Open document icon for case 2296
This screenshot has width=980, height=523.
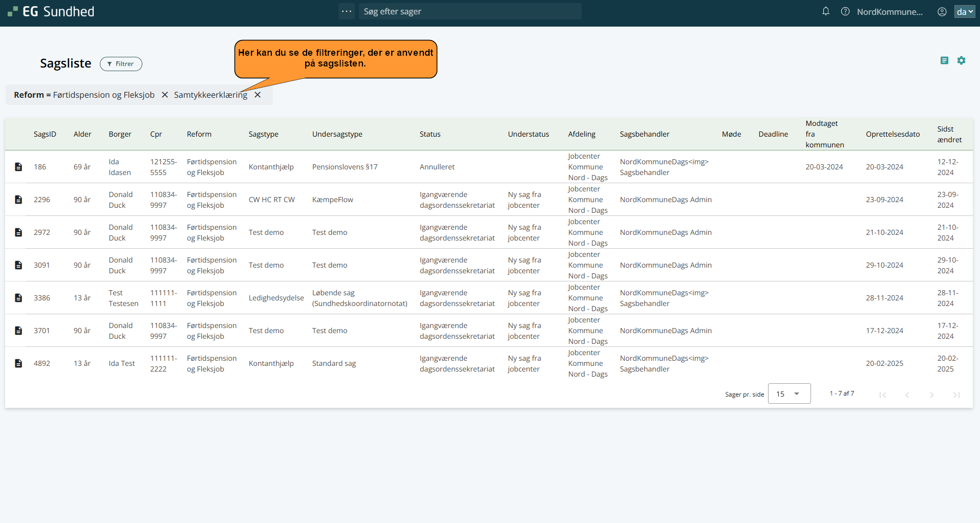pyautogui.click(x=18, y=200)
